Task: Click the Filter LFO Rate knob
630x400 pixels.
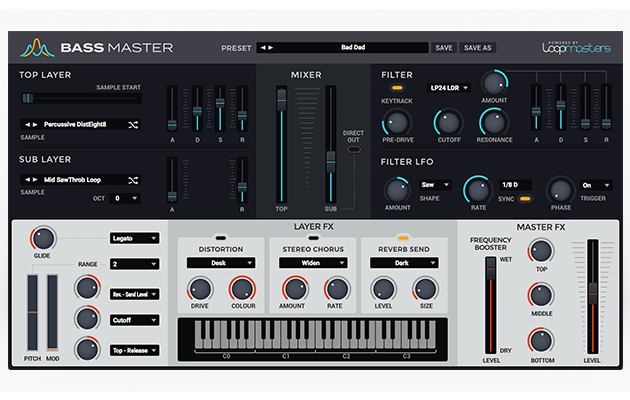Action: [479, 187]
